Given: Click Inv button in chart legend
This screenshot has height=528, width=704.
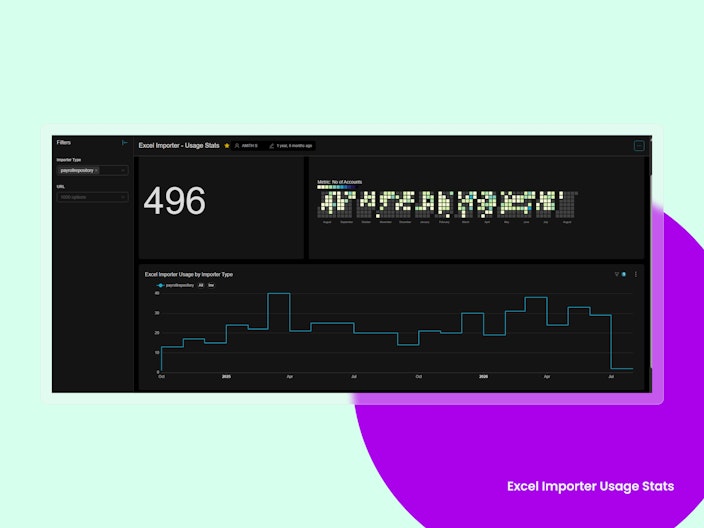Looking at the screenshot, I should 211,285.
